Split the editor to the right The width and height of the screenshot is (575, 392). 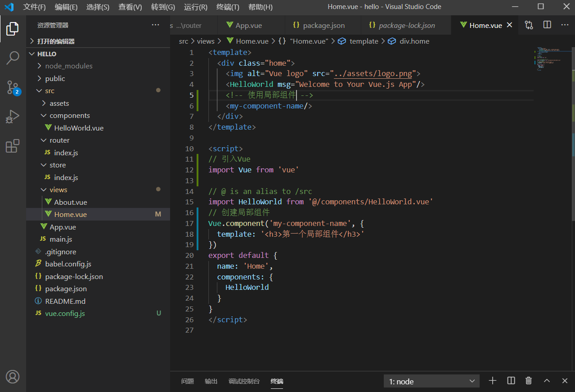(x=547, y=25)
